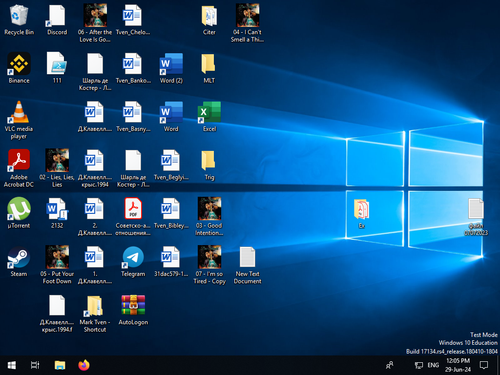This screenshot has width=500, height=375.
Task: Select the Discord shortcut icon
Action: 57,16
